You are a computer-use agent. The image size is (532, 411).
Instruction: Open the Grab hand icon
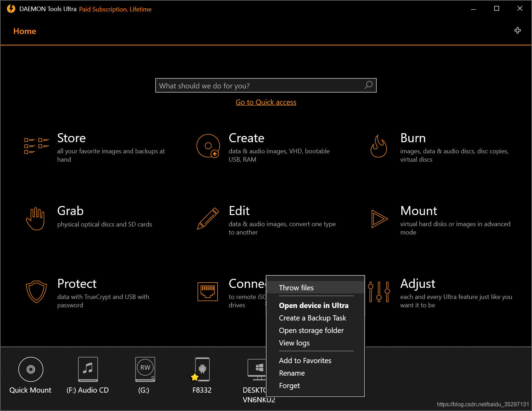coord(35,219)
